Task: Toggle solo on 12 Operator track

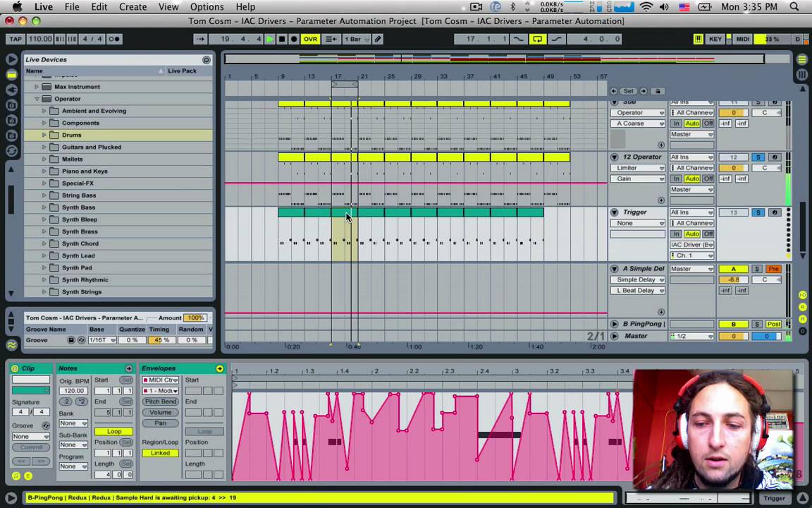Action: (758, 157)
